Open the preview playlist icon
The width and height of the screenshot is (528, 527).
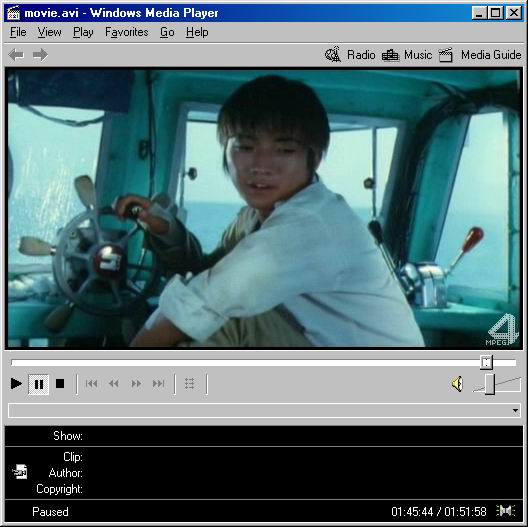pos(190,384)
